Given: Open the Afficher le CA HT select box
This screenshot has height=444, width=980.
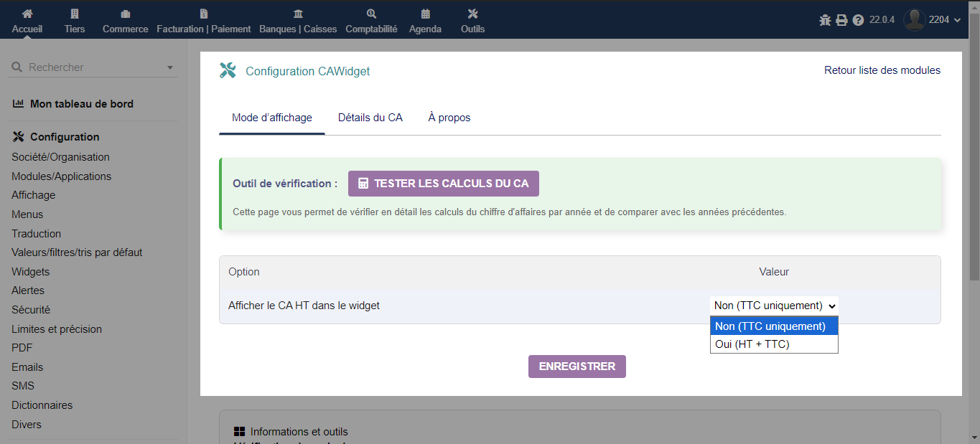Looking at the screenshot, I should pyautogui.click(x=774, y=306).
